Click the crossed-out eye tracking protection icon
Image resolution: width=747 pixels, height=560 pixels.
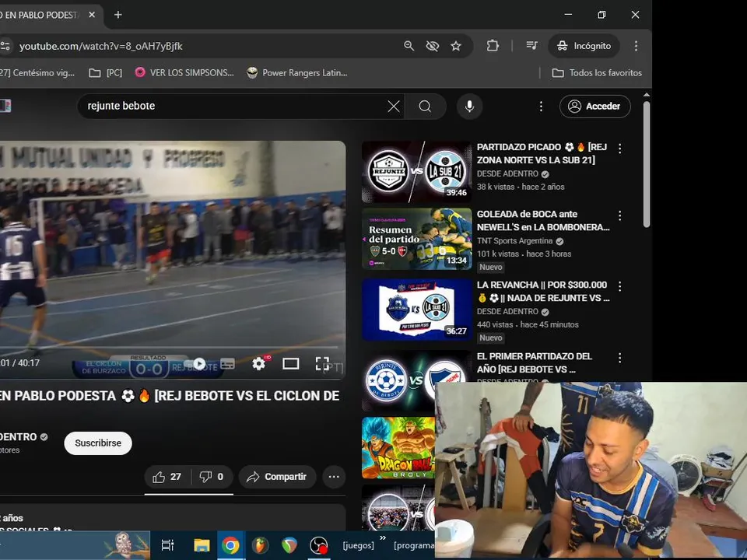point(432,46)
